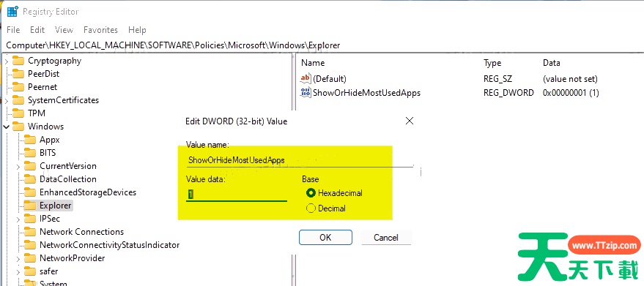Expand the safer key
The width and height of the screenshot is (644, 286).
pyautogui.click(x=18, y=272)
